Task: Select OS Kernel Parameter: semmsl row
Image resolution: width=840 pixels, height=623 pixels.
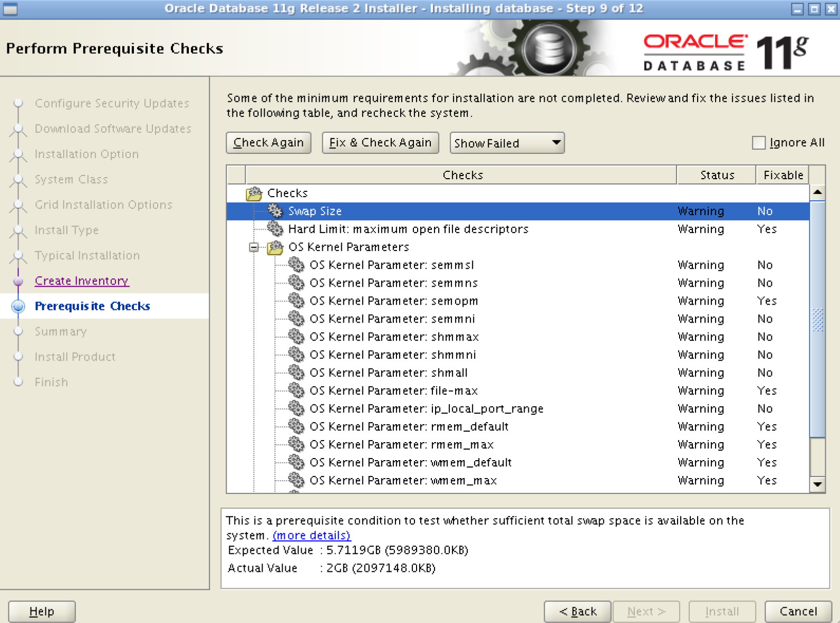Action: [518, 265]
